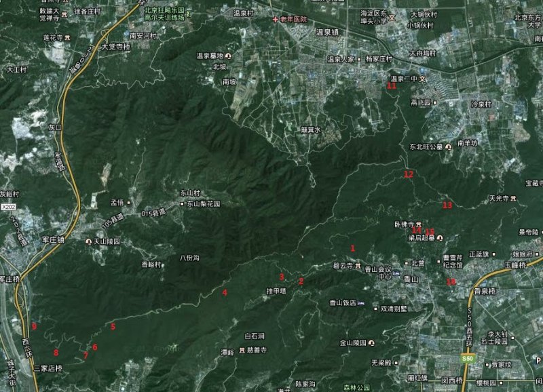Click the cemetery icon beside 东北旺公墓
Screen dimensions: 543x392
point(448,146)
